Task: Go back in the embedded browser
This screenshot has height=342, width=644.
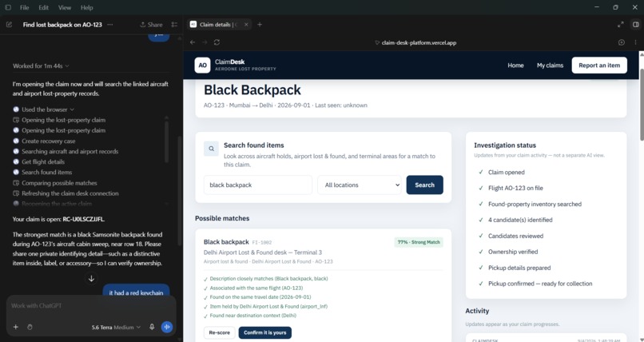Action: coord(193,42)
